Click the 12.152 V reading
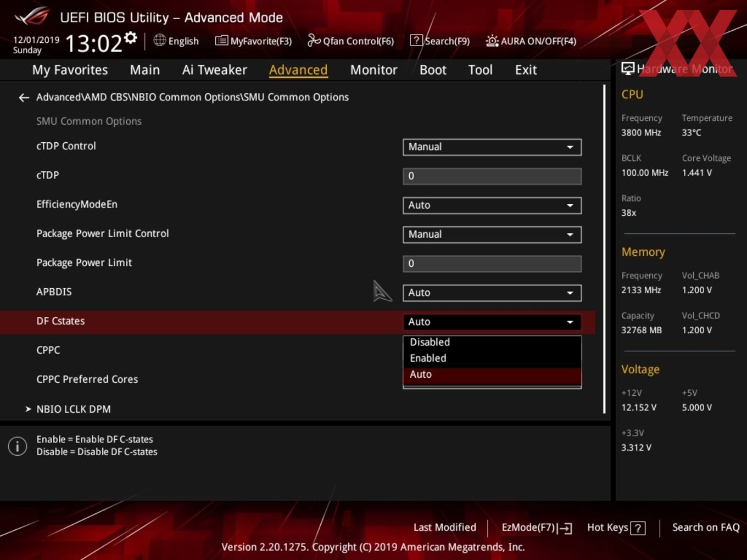The height and width of the screenshot is (560, 747). coord(639,407)
